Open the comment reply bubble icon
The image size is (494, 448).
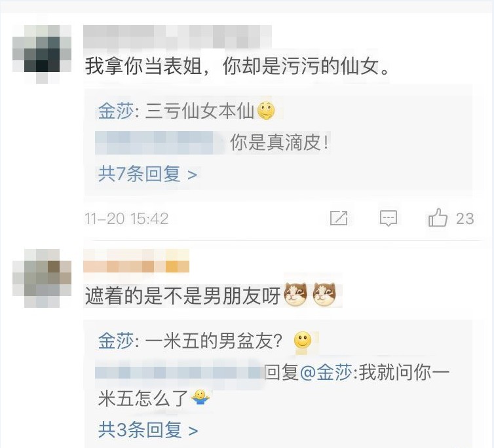tap(388, 218)
